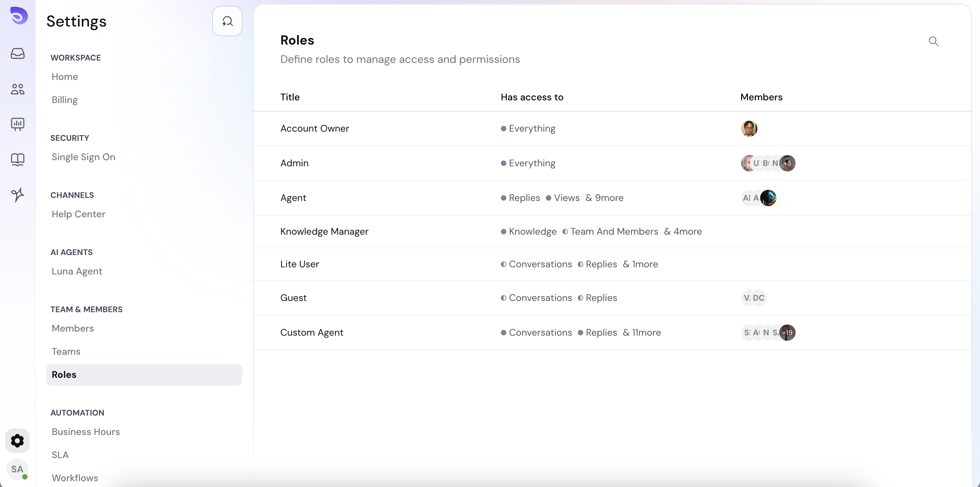This screenshot has height=487, width=980.
Task: Go to Single Sign On settings
Action: 83,157
